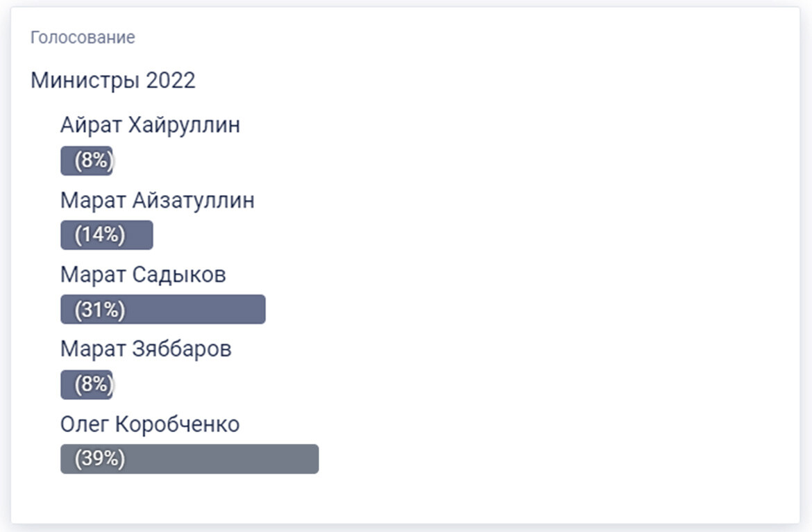Click the Голосование header label
The height and width of the screenshot is (532, 812).
83,38
